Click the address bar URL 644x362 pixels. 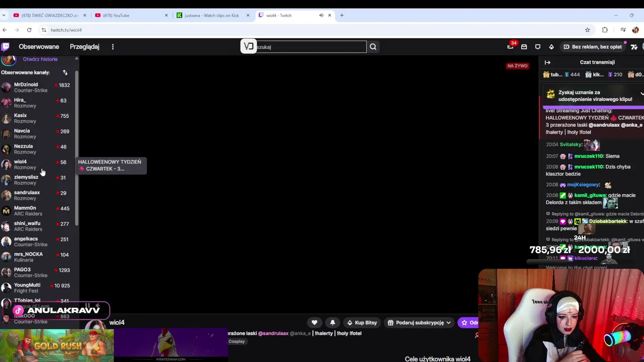(x=66, y=30)
